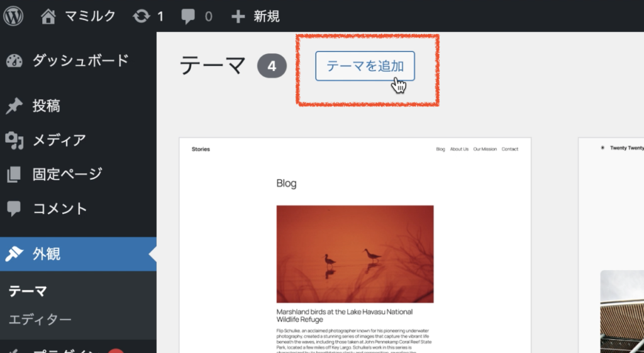Click the paintbrush icon for 外観

pos(14,254)
